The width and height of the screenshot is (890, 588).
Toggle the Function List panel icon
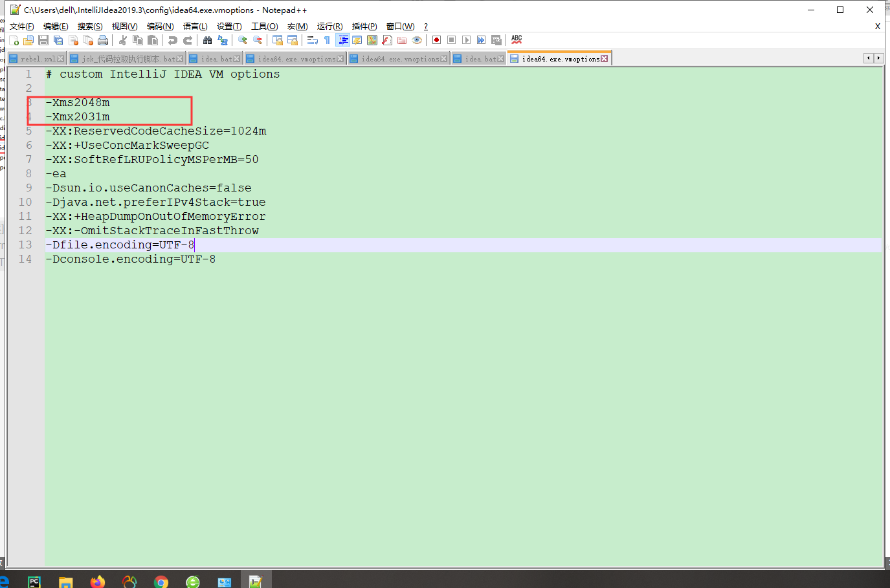[x=387, y=40]
